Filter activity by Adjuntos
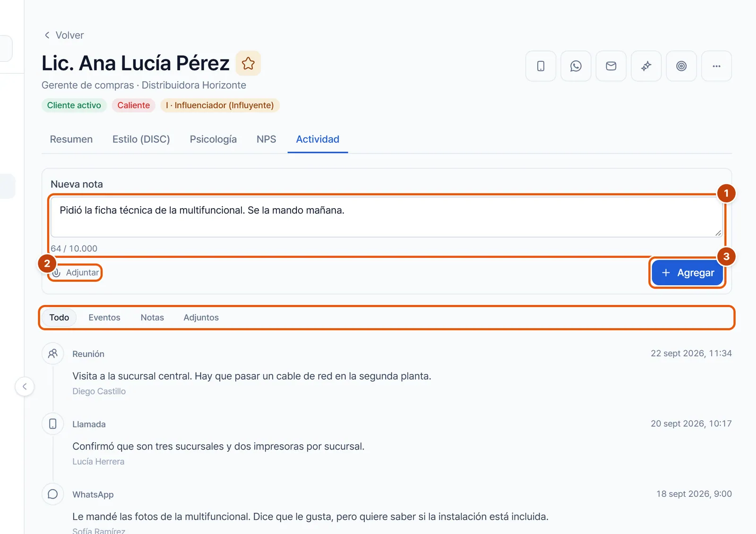 [x=201, y=318]
